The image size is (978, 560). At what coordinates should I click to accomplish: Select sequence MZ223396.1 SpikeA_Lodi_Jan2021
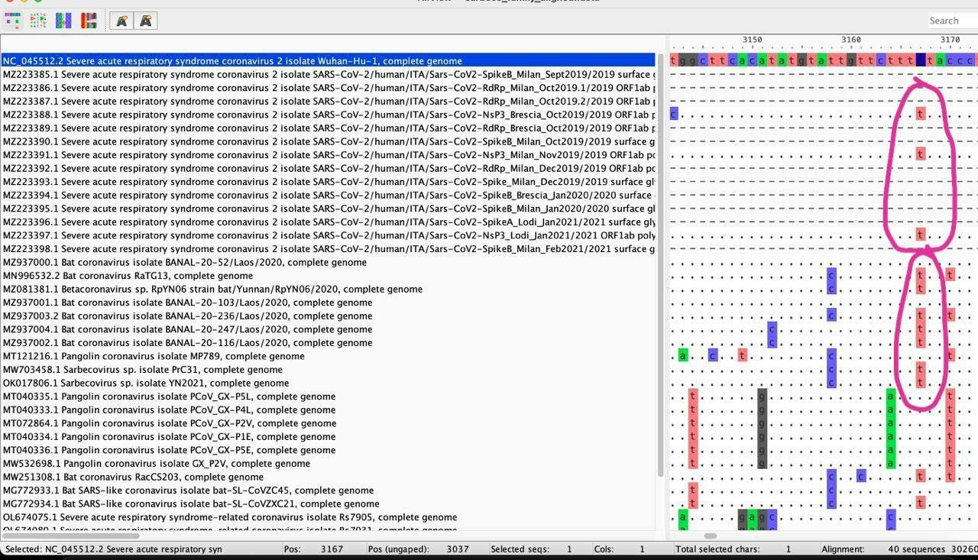(328, 222)
